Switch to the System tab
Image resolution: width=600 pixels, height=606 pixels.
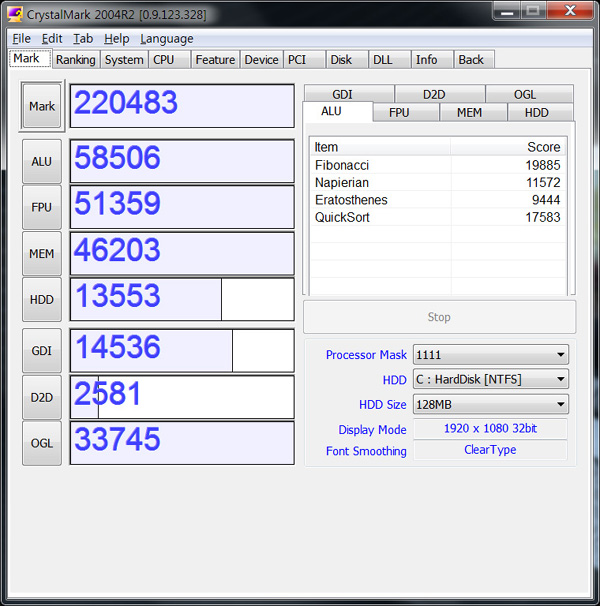[x=124, y=60]
